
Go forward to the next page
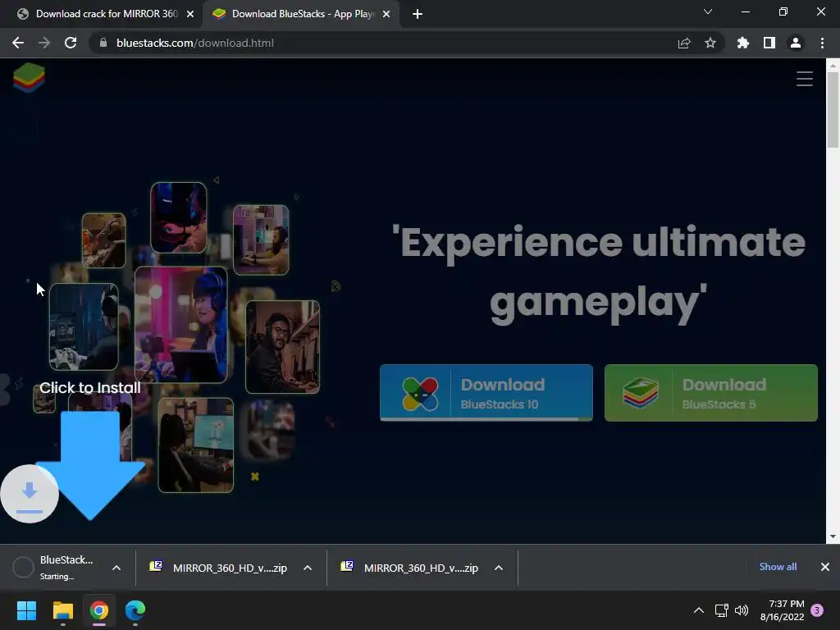(x=44, y=43)
